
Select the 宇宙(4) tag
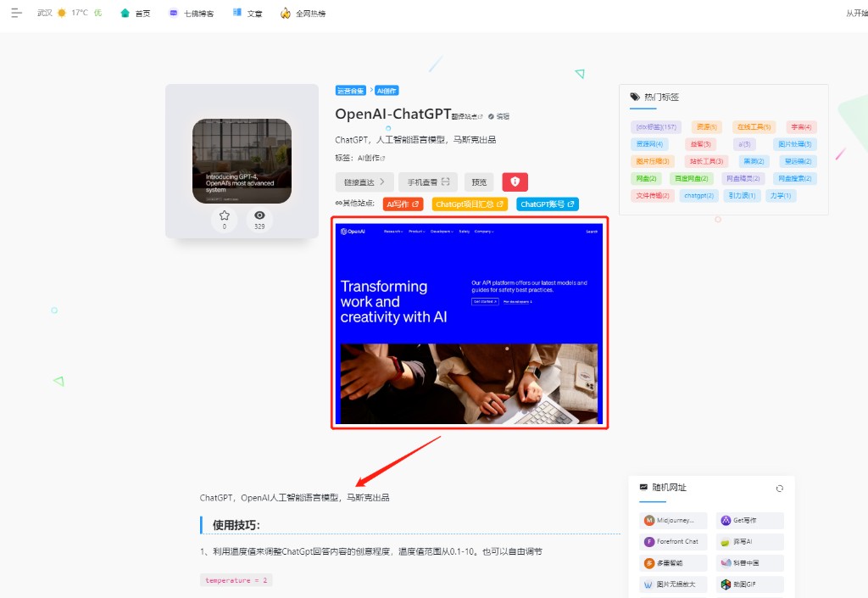tap(801, 126)
